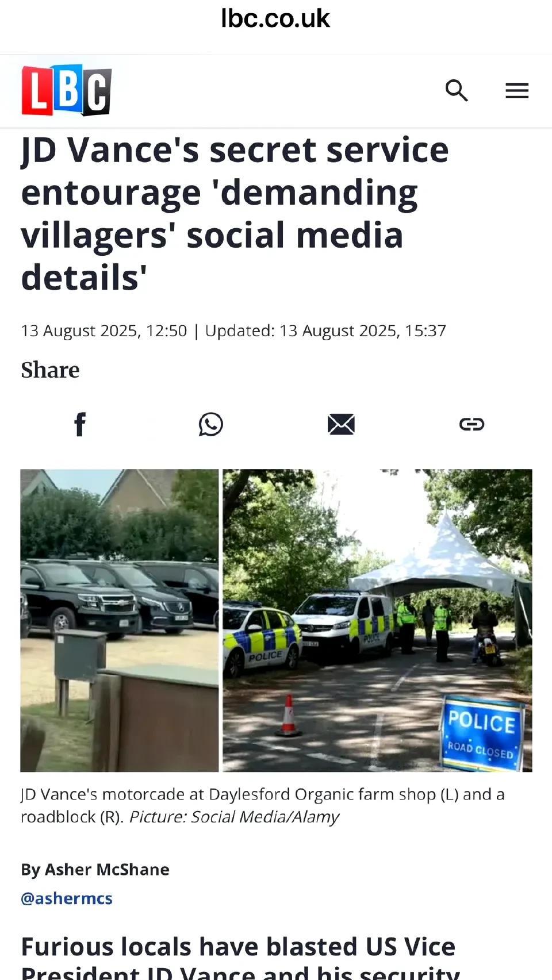Open the police roadblock photo on the right

tap(377, 620)
